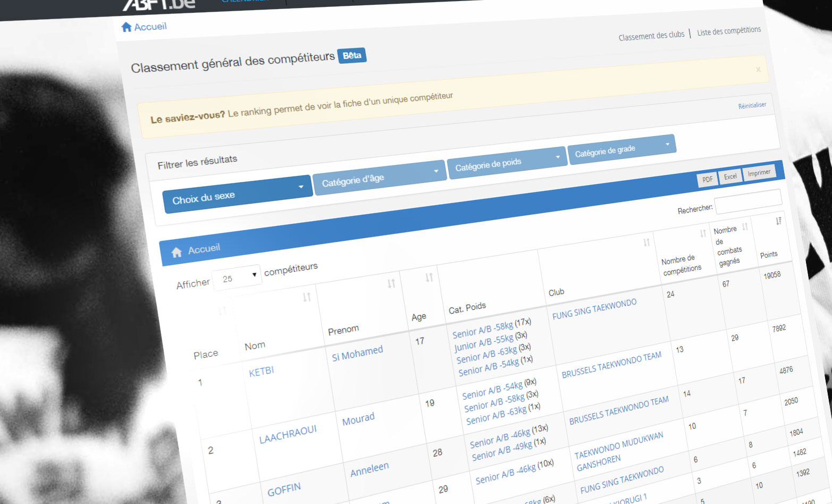Screen dimensions: 832x504
Task: Sort by Nombre de combats gagnés icon
Action: pyautogui.click(x=745, y=227)
